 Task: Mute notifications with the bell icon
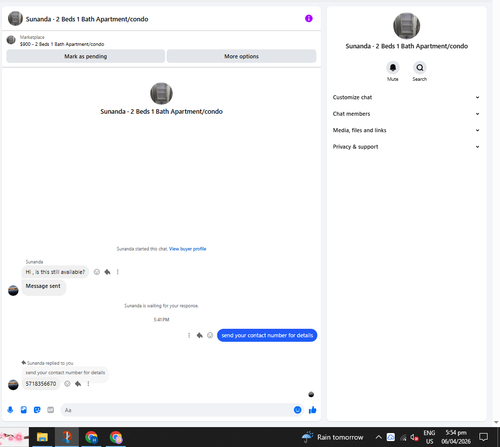(393, 68)
